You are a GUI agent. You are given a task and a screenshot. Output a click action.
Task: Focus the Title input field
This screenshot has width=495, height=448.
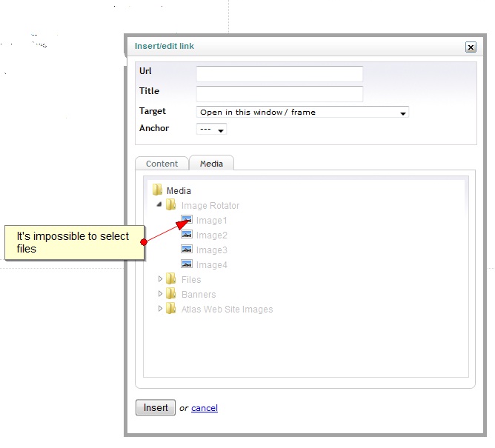[x=279, y=94]
